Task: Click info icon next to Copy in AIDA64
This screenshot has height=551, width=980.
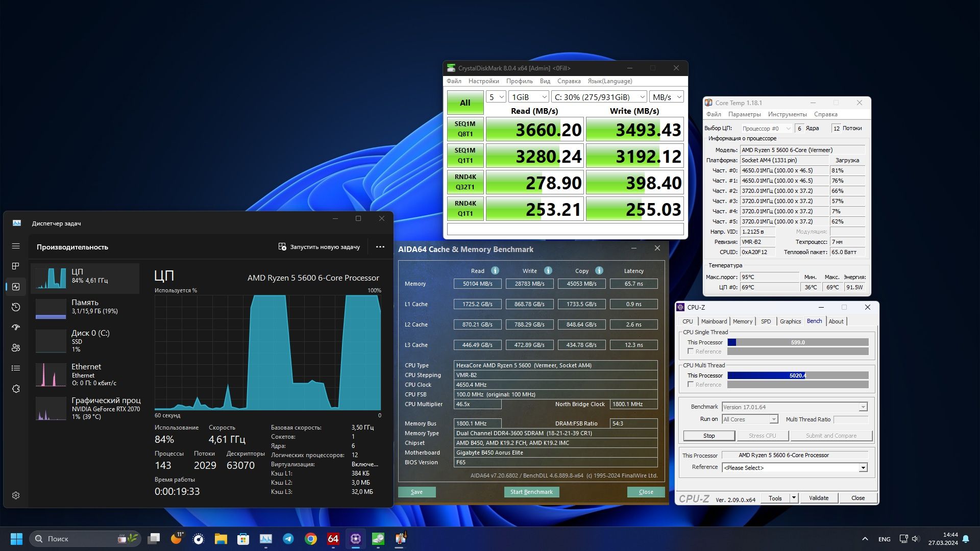Action: [599, 270]
